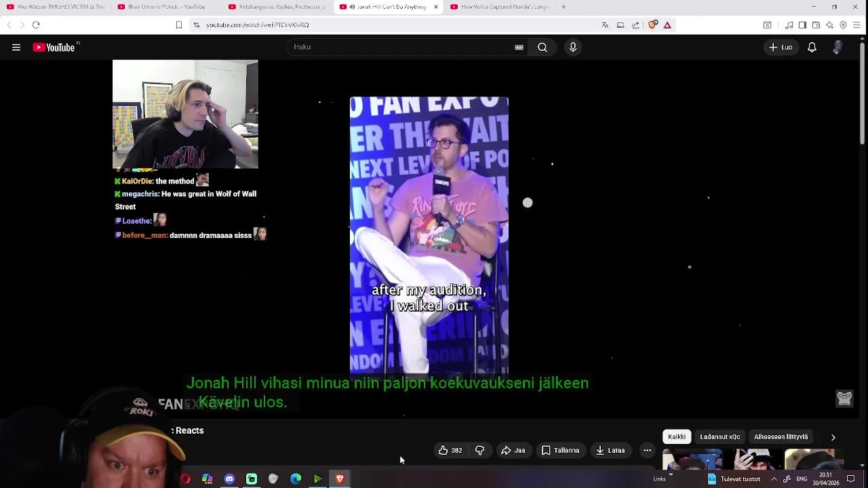Open the Windows notification center
Image resolution: width=868 pixels, height=488 pixels.
pos(851,479)
